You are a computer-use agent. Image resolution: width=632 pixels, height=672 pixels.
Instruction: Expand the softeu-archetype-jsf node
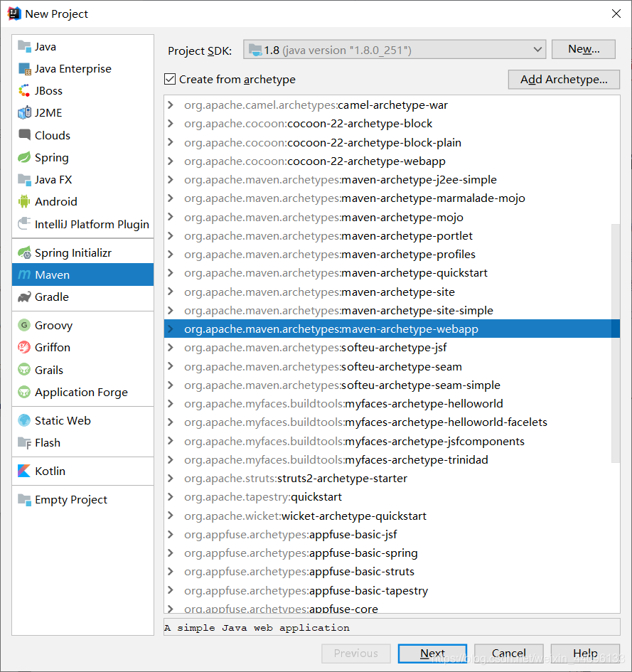171,348
